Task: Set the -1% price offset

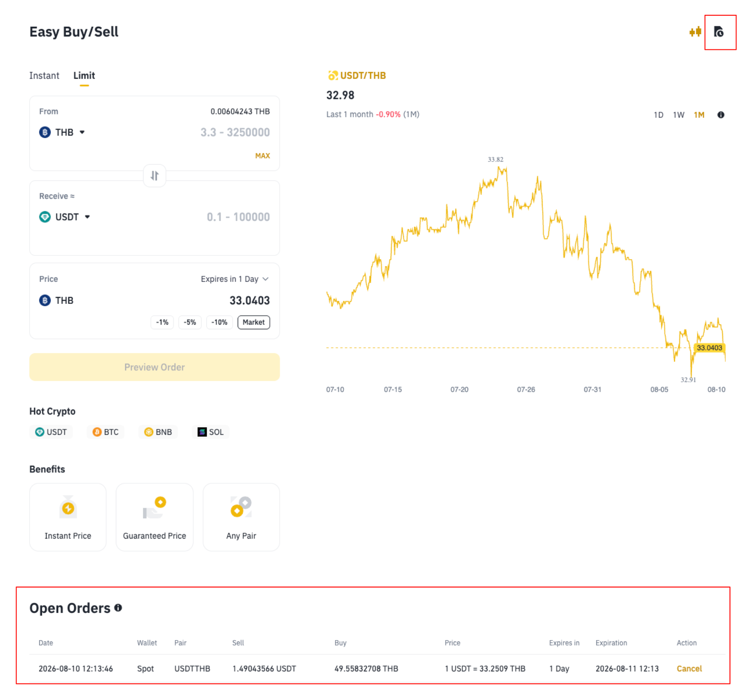Action: (162, 322)
